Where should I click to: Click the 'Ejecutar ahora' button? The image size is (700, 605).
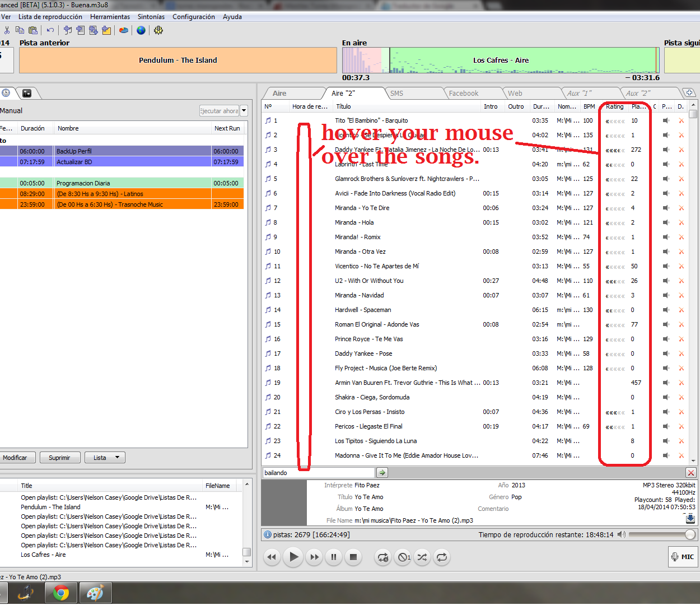[219, 111]
